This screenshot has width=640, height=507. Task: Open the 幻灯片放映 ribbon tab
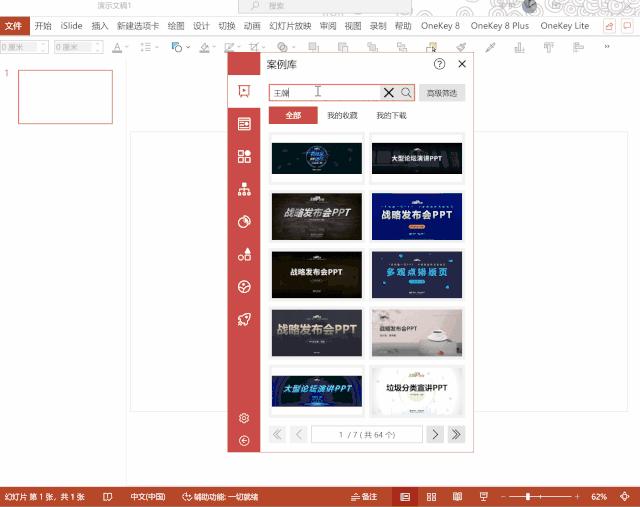[x=290, y=26]
